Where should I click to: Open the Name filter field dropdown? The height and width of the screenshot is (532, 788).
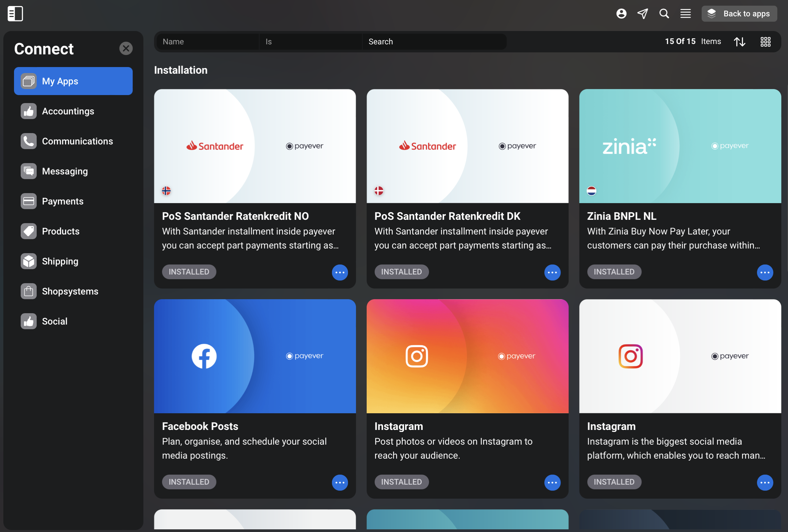(x=208, y=42)
